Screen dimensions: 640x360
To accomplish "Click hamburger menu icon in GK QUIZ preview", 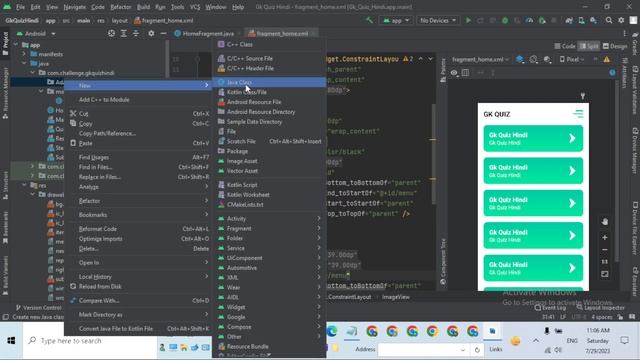I will [x=578, y=114].
